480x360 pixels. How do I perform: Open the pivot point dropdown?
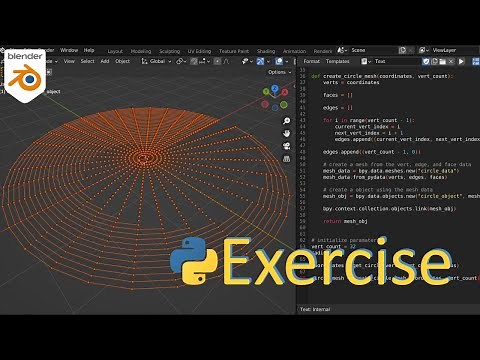182,61
